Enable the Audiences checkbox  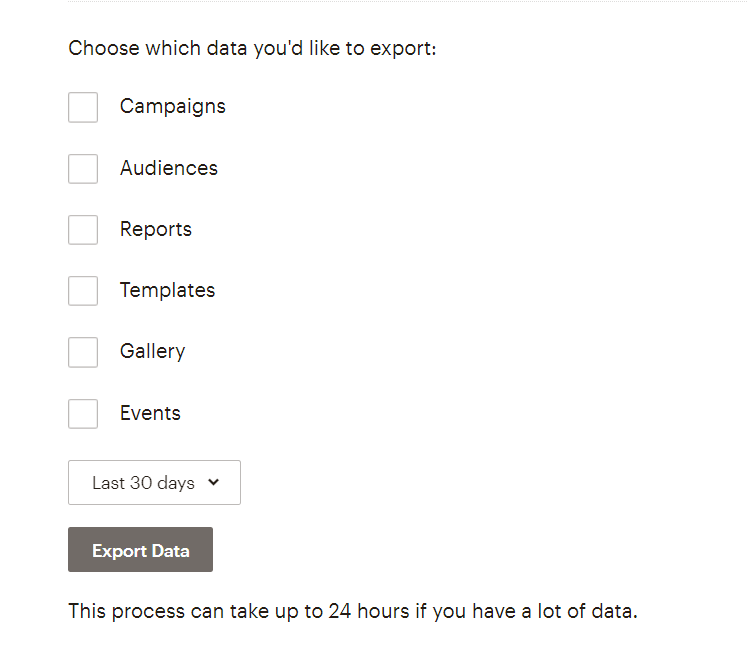tap(83, 168)
